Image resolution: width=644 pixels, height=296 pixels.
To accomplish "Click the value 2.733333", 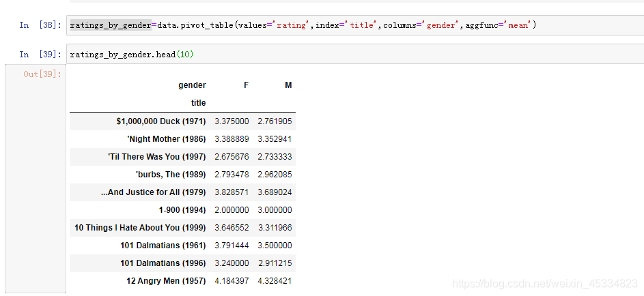I will [x=275, y=157].
